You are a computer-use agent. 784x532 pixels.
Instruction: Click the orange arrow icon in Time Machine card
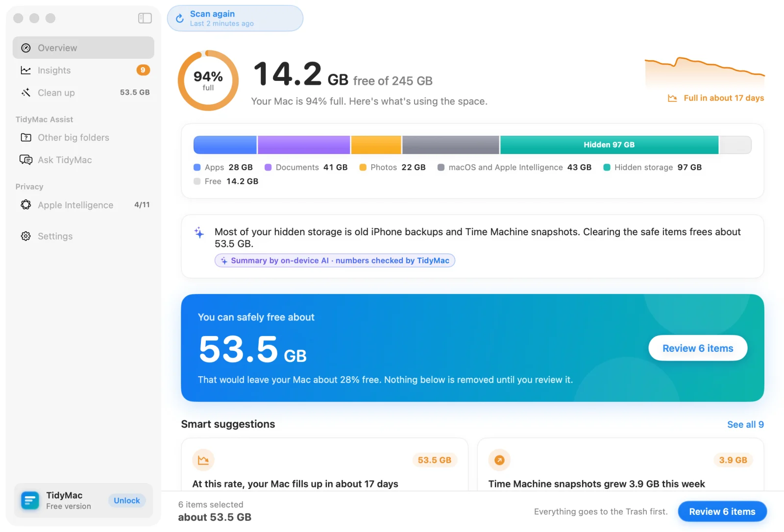499,460
